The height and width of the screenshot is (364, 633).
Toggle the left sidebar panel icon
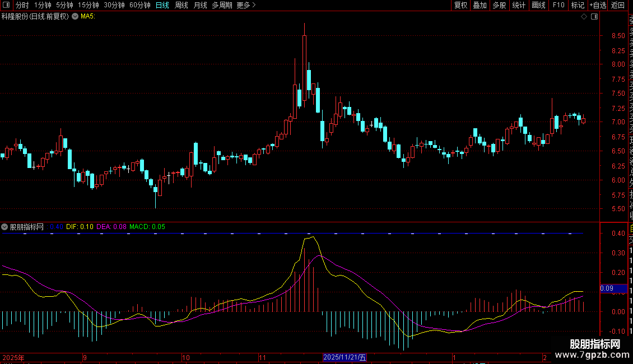tap(6, 5)
